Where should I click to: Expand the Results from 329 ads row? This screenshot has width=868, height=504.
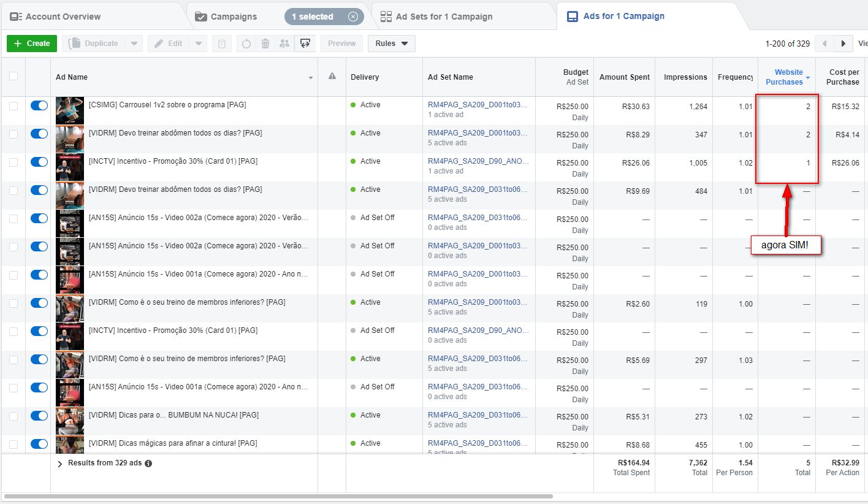coord(60,464)
